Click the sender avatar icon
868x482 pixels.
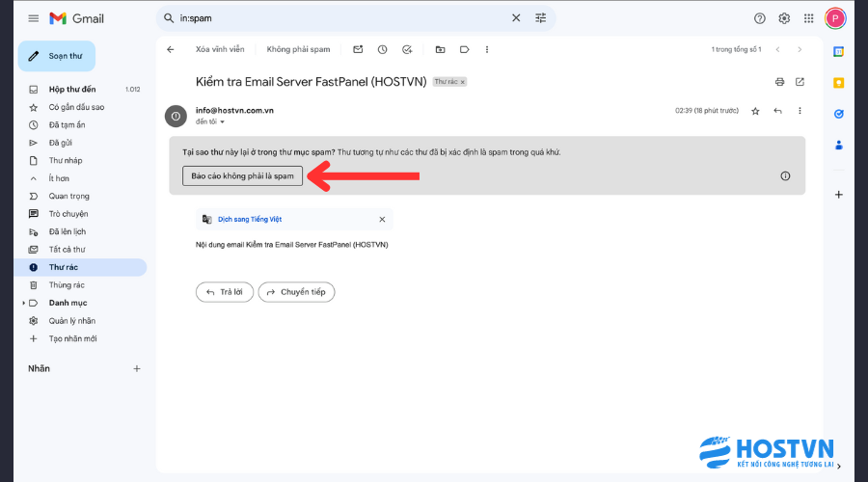(x=176, y=117)
